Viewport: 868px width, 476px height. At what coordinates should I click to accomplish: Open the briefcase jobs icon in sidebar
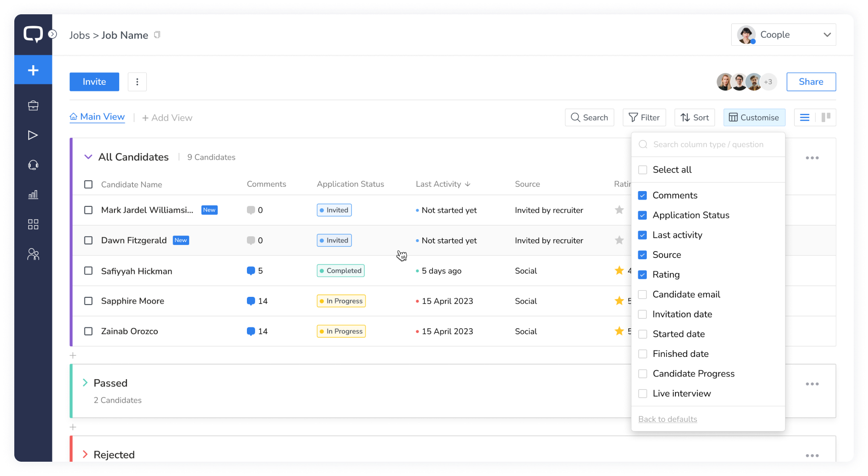[x=33, y=106]
